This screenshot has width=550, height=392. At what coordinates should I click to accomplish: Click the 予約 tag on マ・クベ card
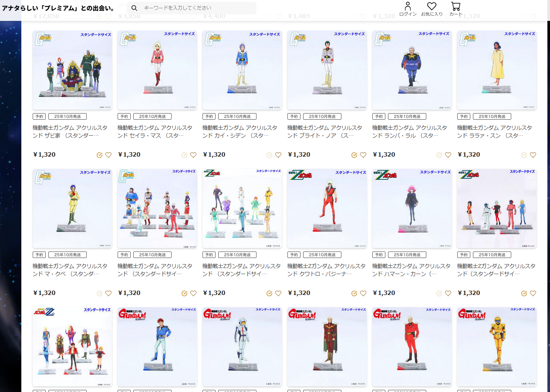[x=39, y=255]
